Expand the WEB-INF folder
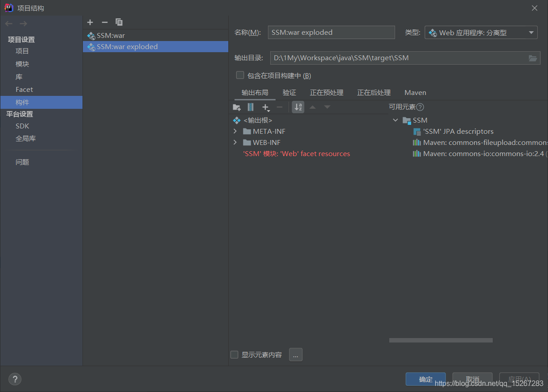548x392 pixels. pos(235,143)
